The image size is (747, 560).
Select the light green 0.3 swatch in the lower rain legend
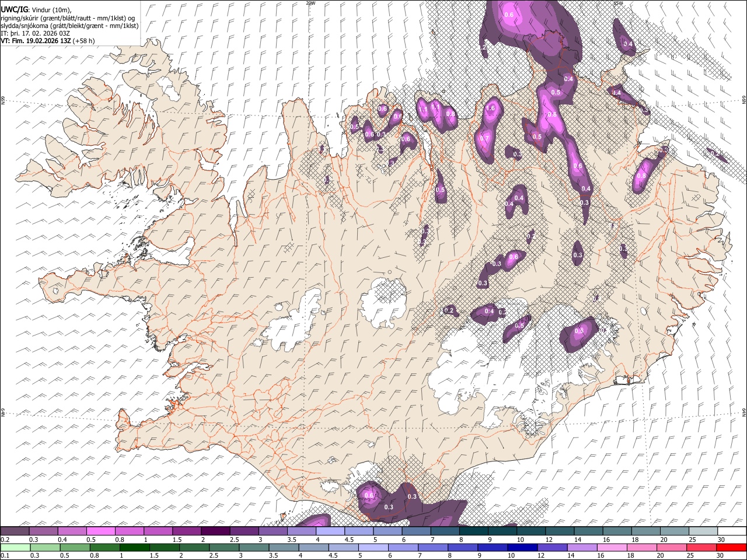(46, 547)
